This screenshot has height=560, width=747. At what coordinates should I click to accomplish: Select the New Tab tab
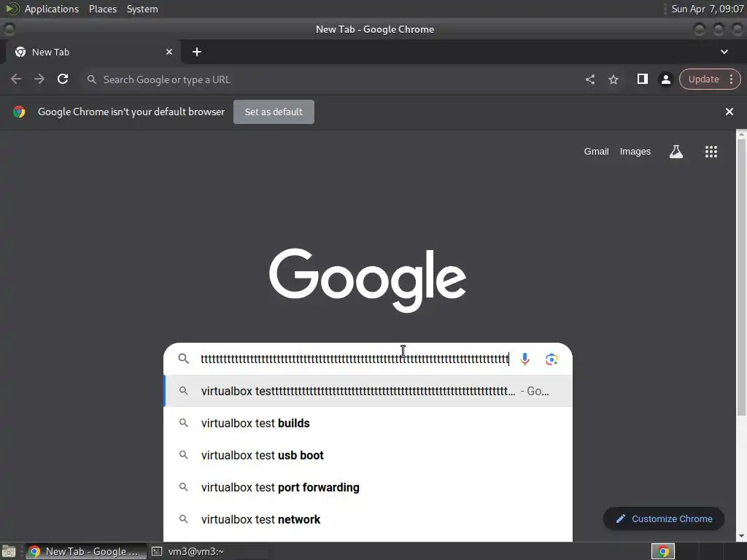point(93,52)
